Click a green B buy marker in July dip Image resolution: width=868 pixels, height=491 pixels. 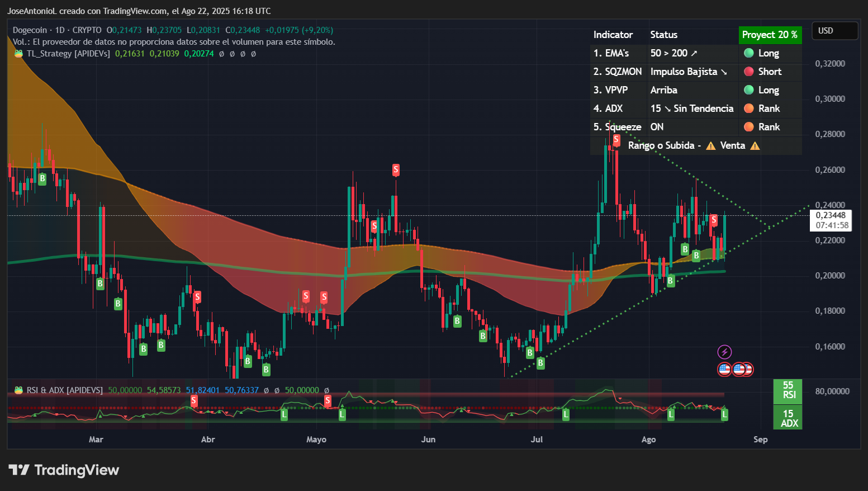(x=530, y=353)
